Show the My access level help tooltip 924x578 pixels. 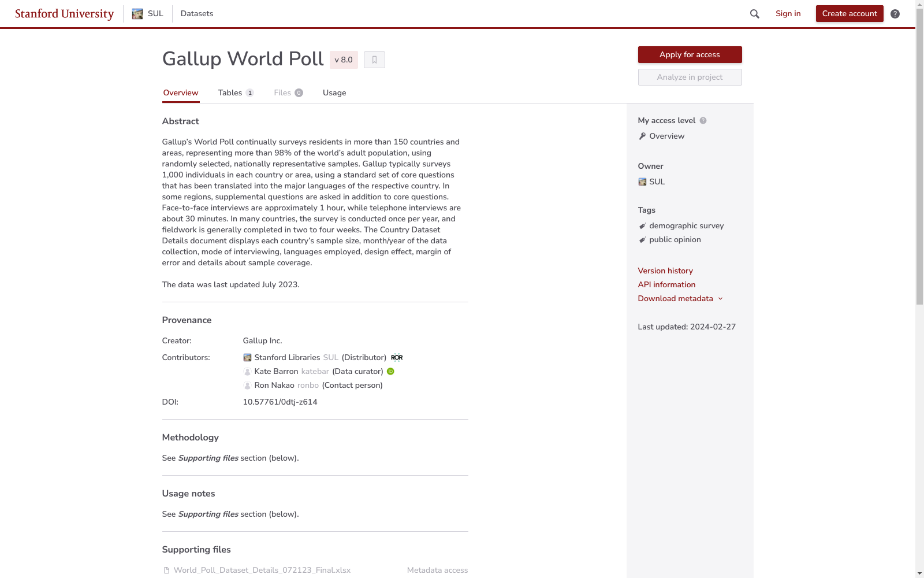pos(703,121)
